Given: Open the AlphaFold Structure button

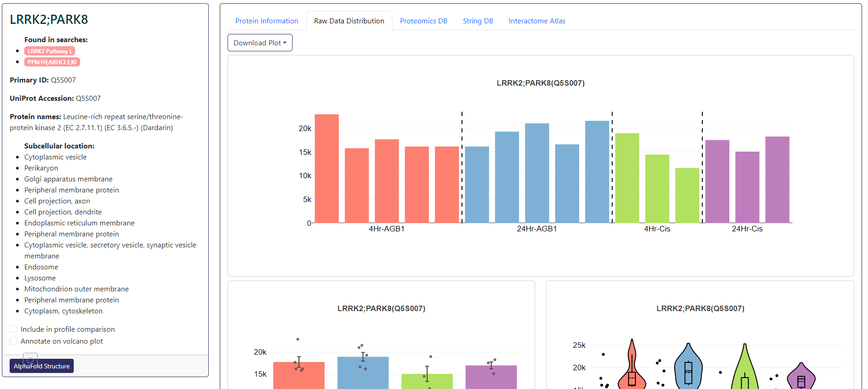Looking at the screenshot, I should 42,366.
